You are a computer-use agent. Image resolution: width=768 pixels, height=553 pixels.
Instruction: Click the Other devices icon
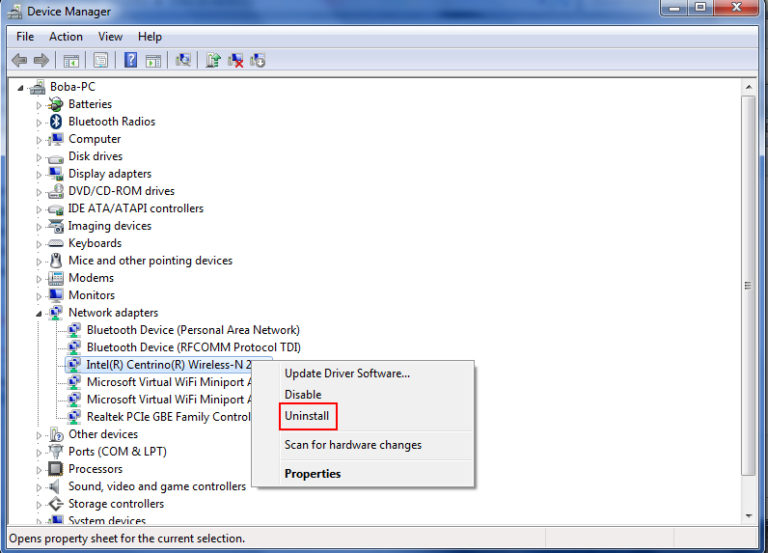click(56, 434)
